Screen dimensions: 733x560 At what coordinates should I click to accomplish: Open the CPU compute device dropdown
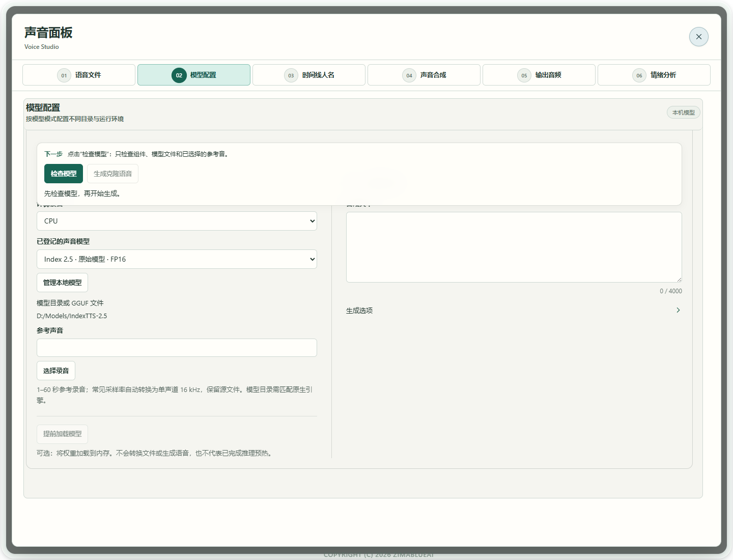click(x=177, y=221)
